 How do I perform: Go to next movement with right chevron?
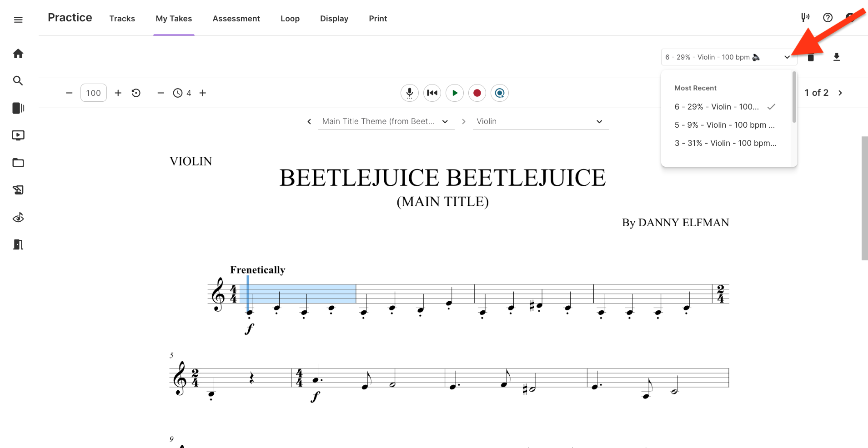(463, 121)
